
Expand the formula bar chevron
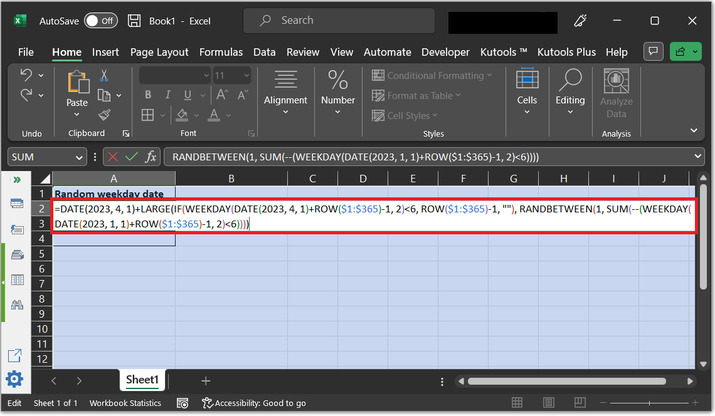pyautogui.click(x=698, y=156)
